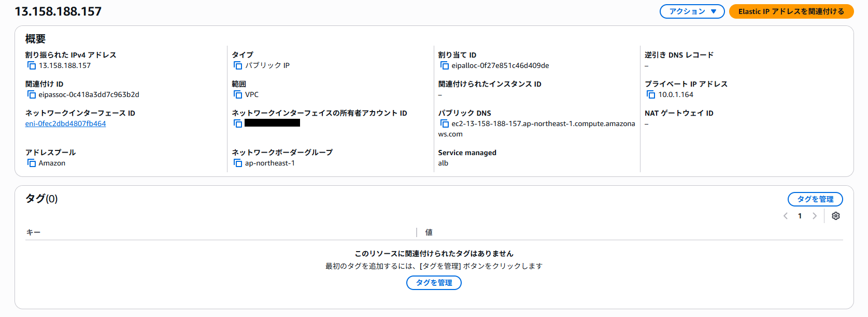Click the centered タグを管理 button below empty message
Screen dimensions: 868x317
coord(434,283)
